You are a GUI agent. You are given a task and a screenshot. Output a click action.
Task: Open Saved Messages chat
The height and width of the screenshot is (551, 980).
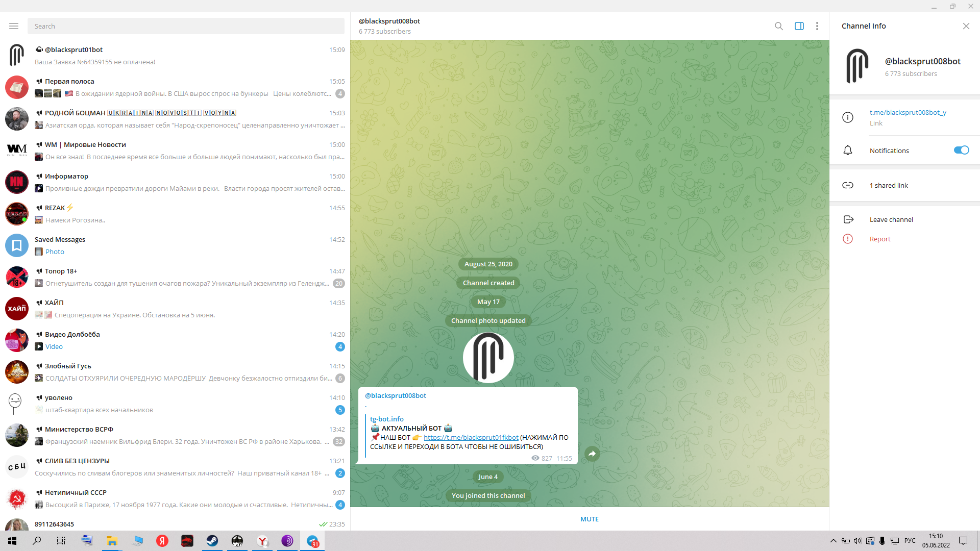click(175, 245)
